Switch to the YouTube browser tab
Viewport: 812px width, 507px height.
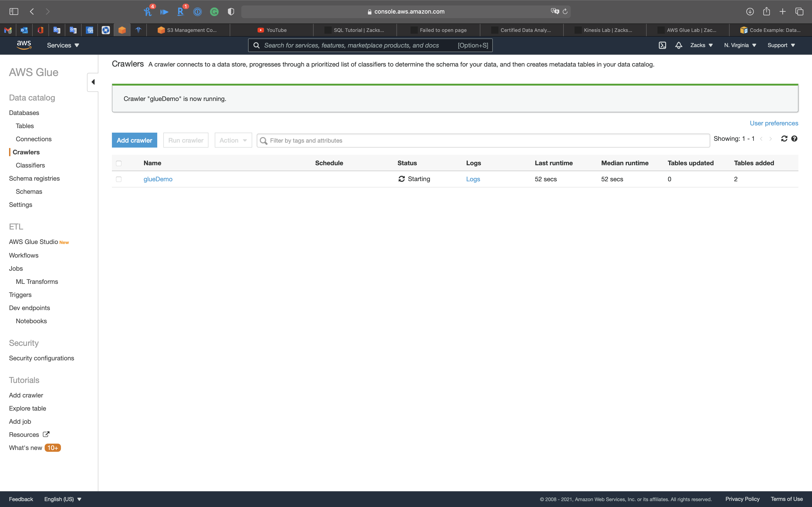(x=272, y=30)
